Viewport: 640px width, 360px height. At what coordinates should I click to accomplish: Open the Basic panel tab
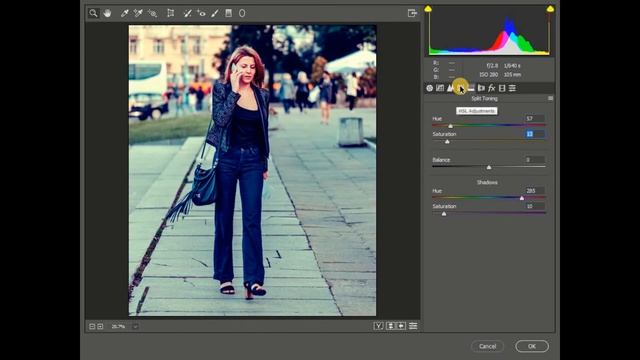coord(429,88)
